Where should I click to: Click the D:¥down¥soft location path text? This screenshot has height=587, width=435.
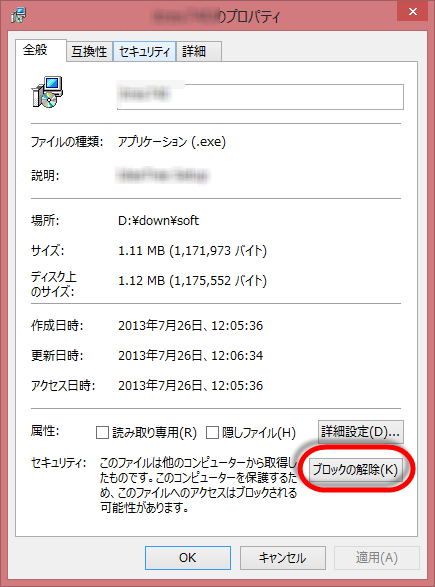coord(159,220)
